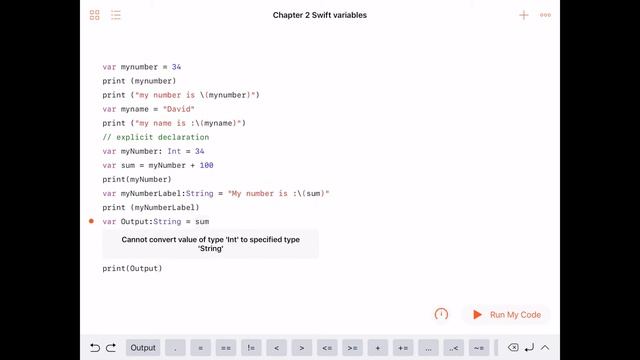The height and width of the screenshot is (360, 640).
Task: Insert the > operator key
Action: pos(302,348)
